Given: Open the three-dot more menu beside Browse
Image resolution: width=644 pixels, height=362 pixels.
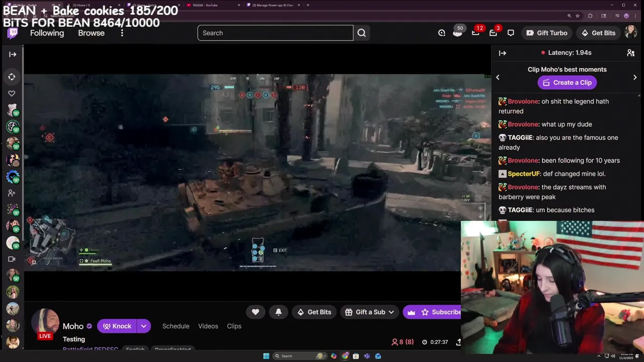Looking at the screenshot, I should tap(122, 33).
